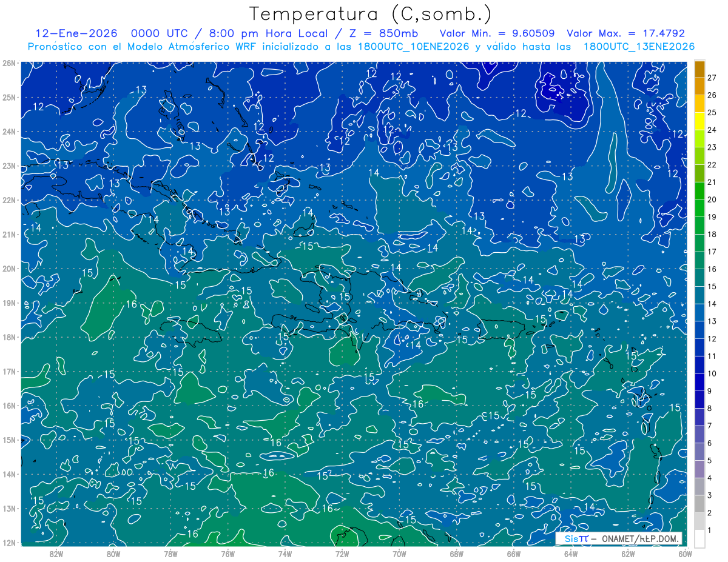Click the 20N latitude axis label

point(9,269)
